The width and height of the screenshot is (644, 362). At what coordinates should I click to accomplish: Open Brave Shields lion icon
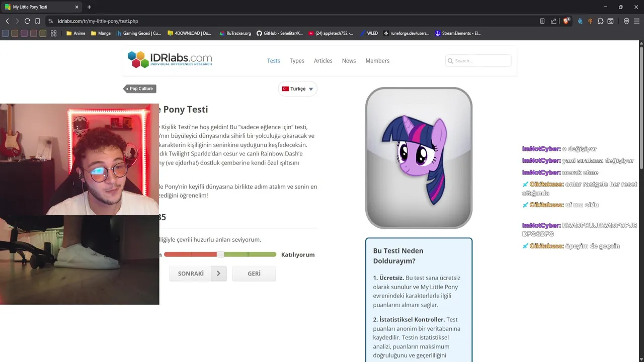567,21
